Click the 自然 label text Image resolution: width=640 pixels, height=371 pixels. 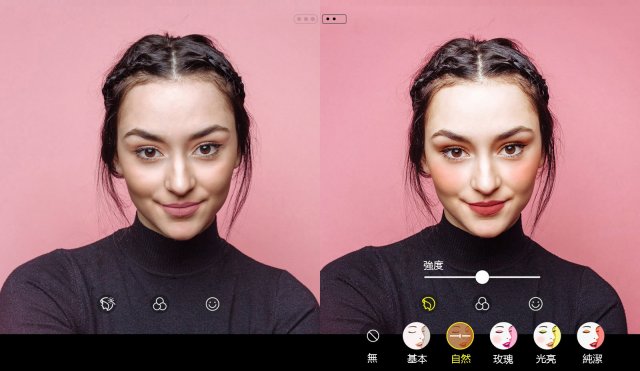click(x=461, y=359)
